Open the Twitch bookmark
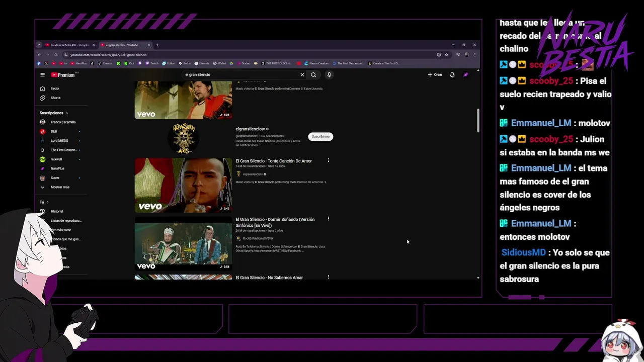Viewport: 644px width, 362px height. [x=152, y=63]
